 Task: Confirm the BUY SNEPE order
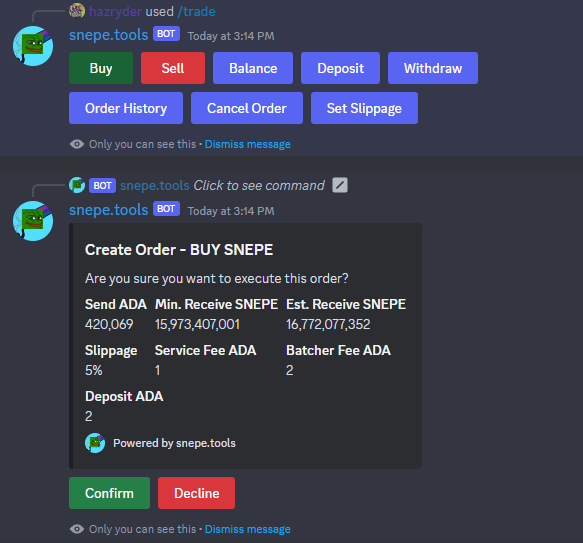click(109, 493)
